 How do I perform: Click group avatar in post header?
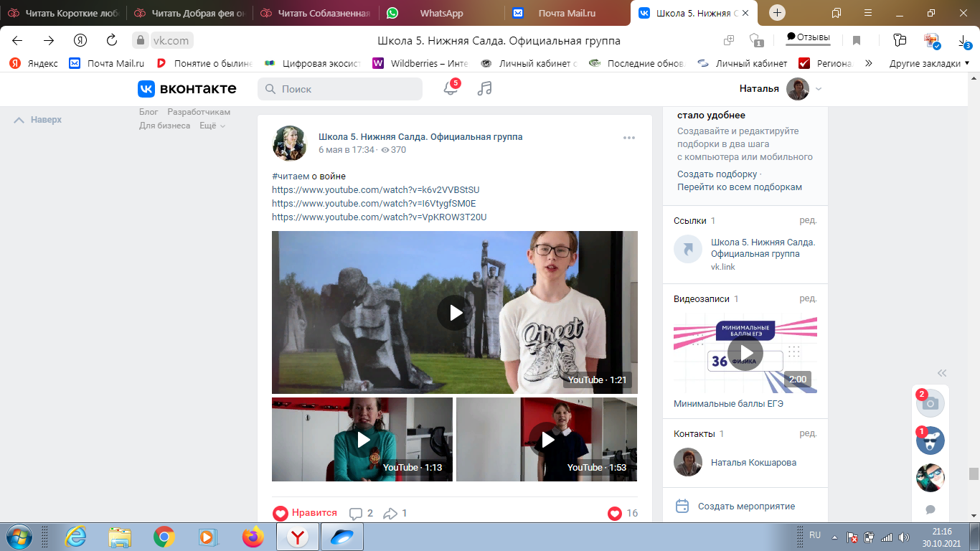pos(290,143)
